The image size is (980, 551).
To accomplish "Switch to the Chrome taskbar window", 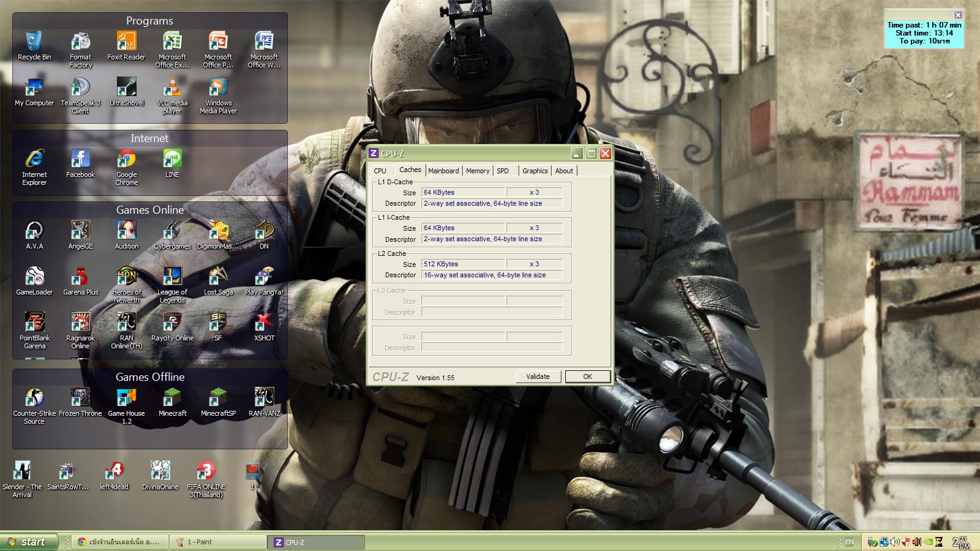I will point(119,542).
